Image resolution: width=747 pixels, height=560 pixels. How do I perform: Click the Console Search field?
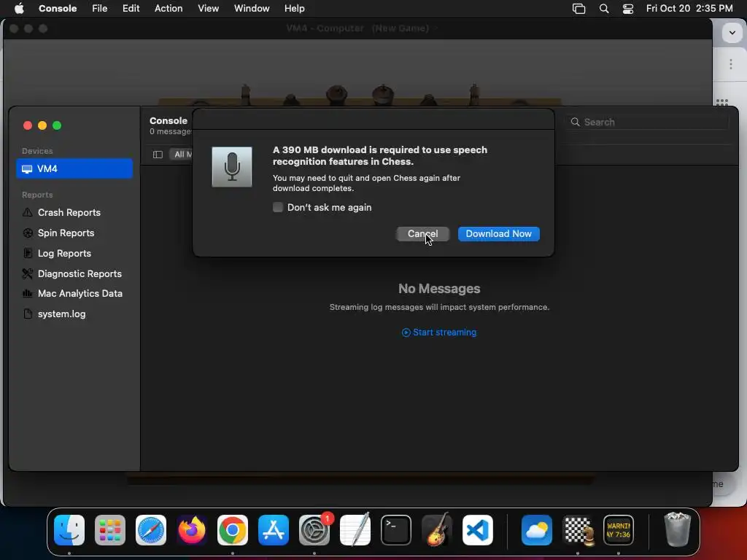pyautogui.click(x=646, y=122)
